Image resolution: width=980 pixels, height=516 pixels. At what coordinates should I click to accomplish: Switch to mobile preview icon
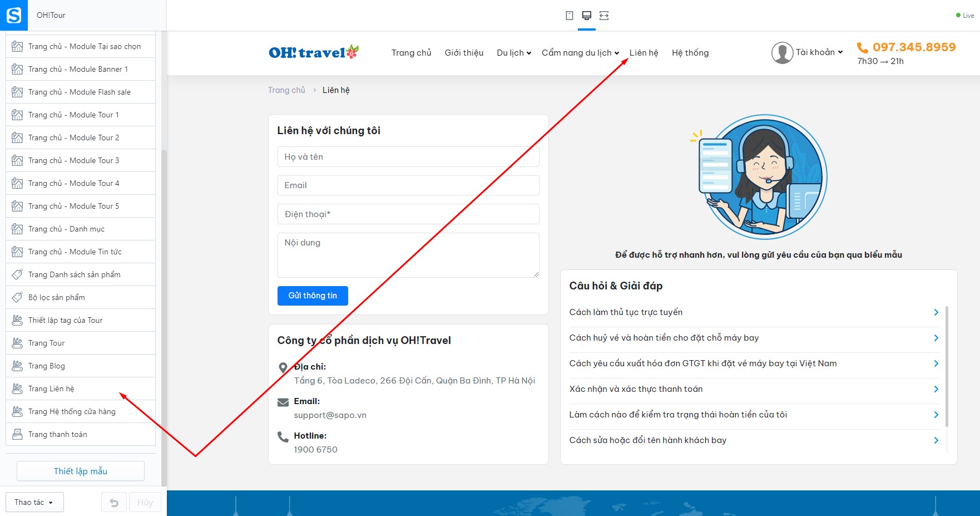pos(569,16)
